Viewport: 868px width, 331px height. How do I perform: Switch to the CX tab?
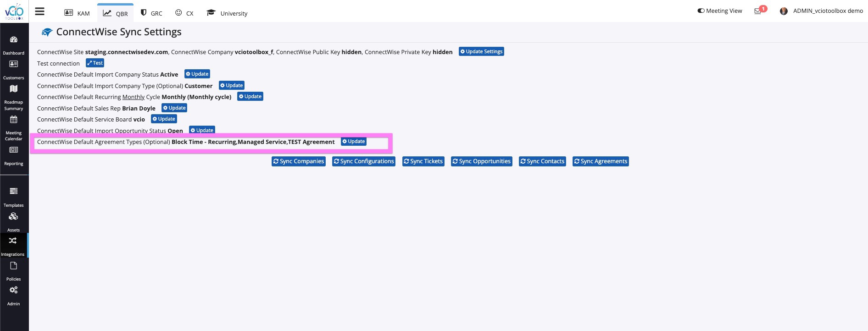point(184,13)
